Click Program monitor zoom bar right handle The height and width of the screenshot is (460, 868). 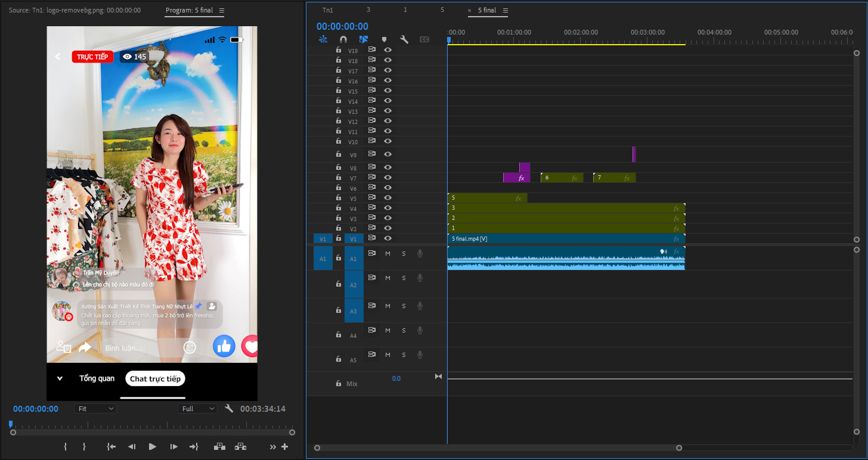click(x=292, y=433)
